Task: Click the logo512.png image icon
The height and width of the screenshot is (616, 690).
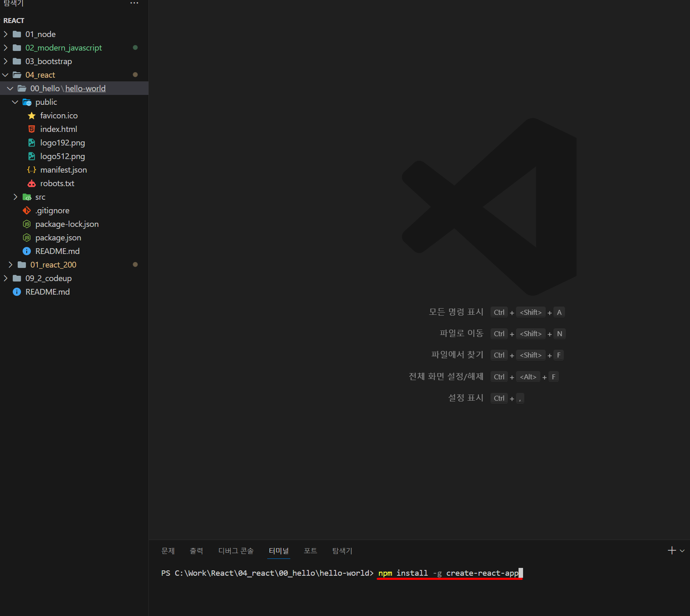Action: coord(32,156)
